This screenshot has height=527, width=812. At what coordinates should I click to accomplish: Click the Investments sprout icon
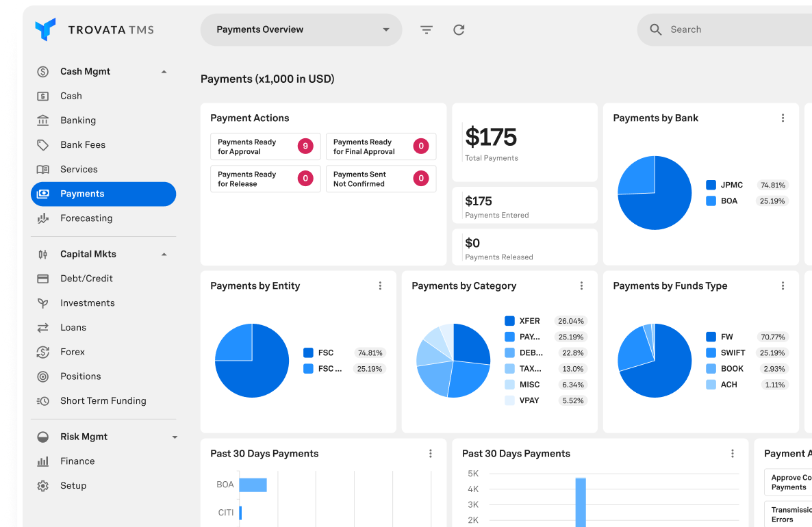42,303
